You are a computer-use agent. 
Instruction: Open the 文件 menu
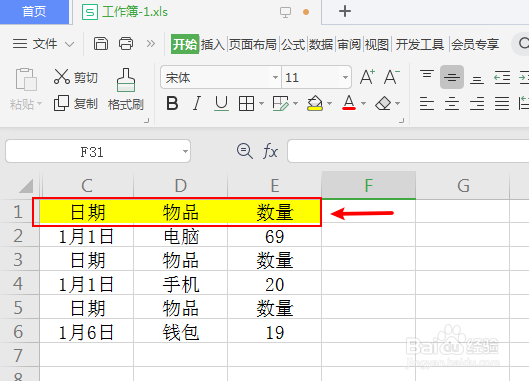[x=44, y=44]
